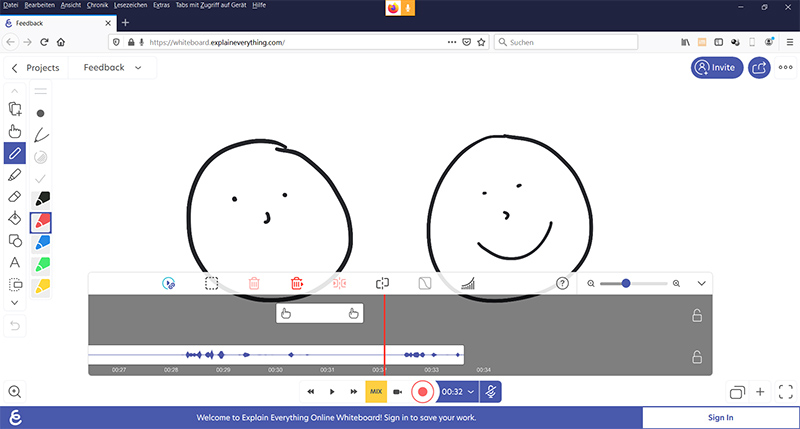Open the canvas zoom magnifier

[15, 392]
